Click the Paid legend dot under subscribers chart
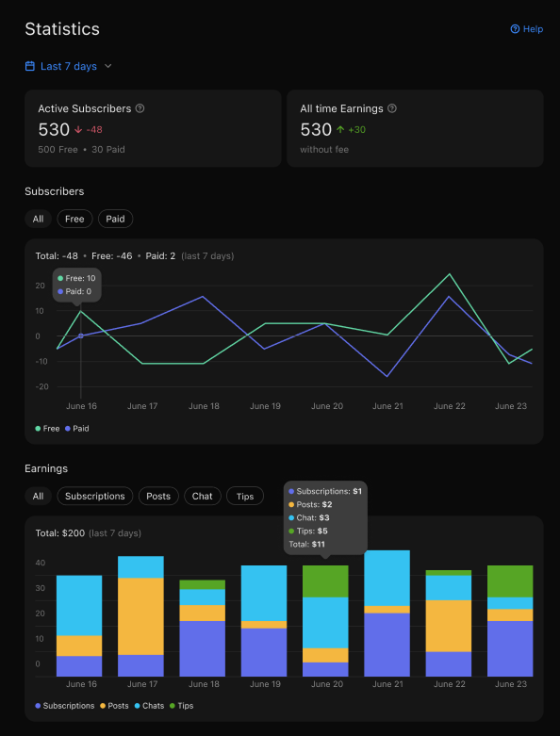 (x=68, y=429)
